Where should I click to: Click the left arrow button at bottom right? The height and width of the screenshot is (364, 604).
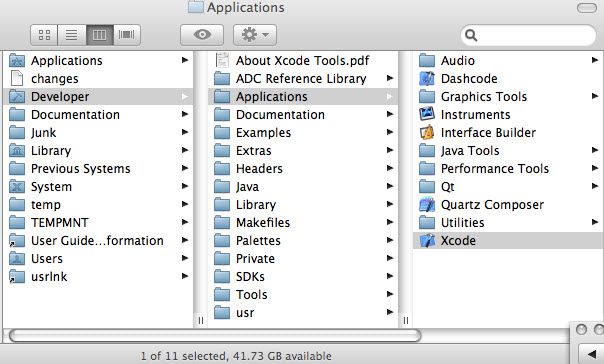[x=592, y=354]
